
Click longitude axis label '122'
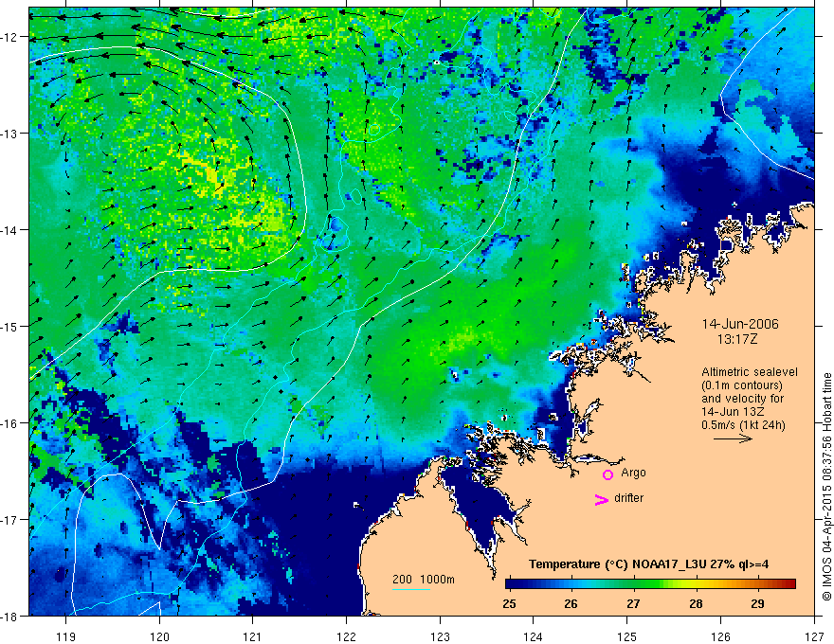346,636
